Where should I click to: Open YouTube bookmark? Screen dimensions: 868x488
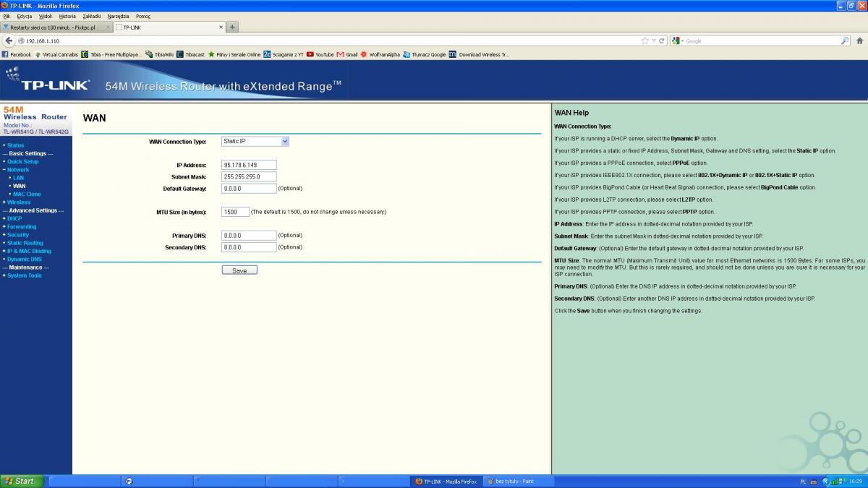[320, 54]
